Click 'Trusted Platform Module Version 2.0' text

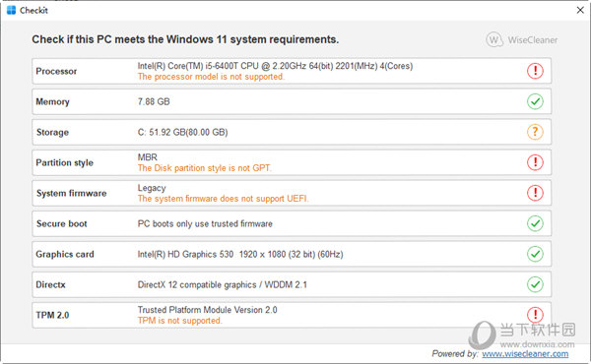click(207, 310)
